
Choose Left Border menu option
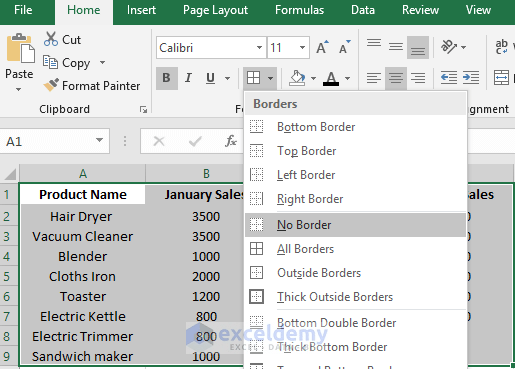point(355,175)
